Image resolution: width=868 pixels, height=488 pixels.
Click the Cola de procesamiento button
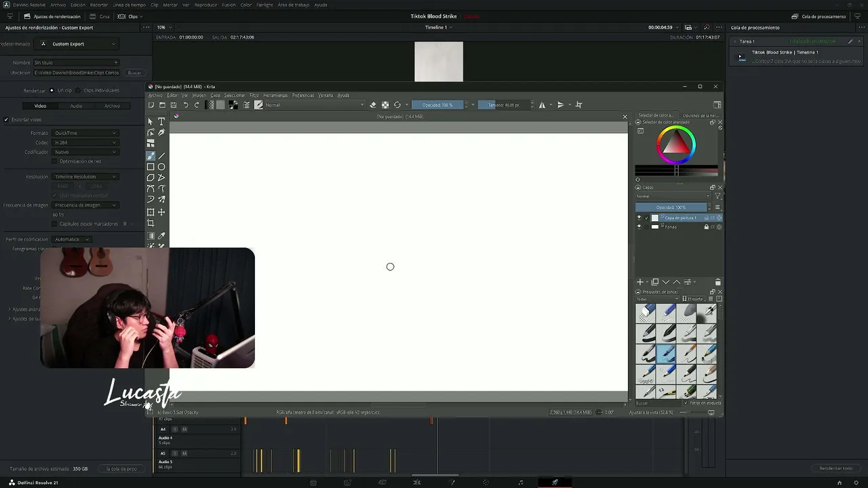[818, 16]
